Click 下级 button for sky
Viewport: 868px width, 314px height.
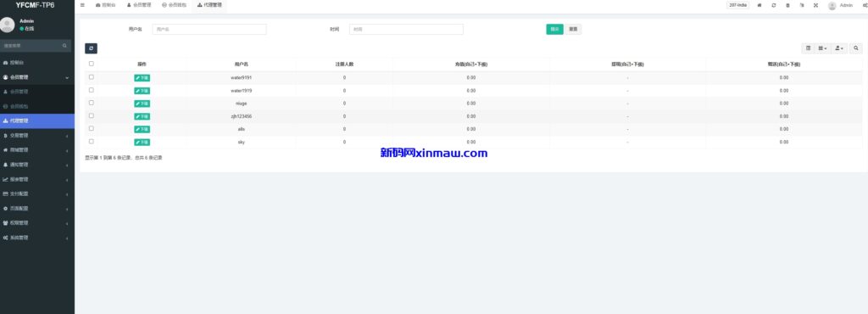point(142,143)
